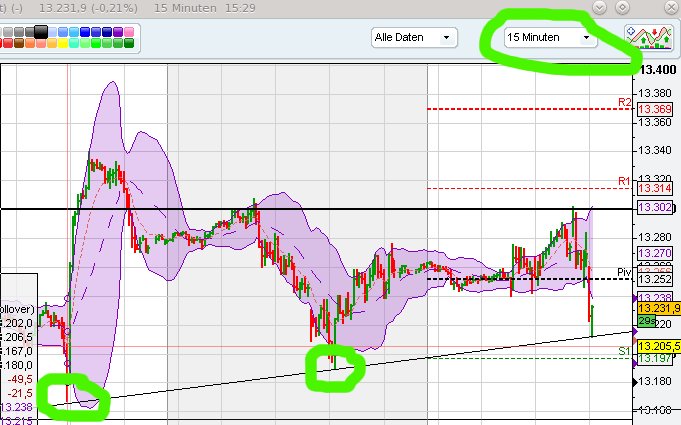Select the amber swatch left of yellow
The width and height of the screenshot is (681, 425).
coord(52,43)
